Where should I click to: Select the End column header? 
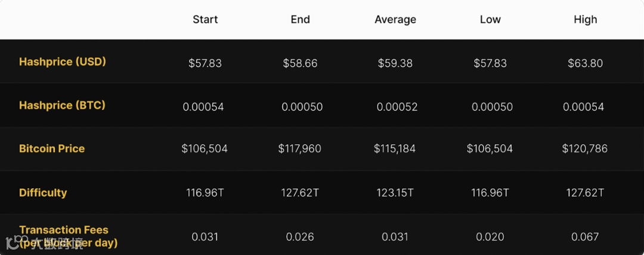click(300, 20)
